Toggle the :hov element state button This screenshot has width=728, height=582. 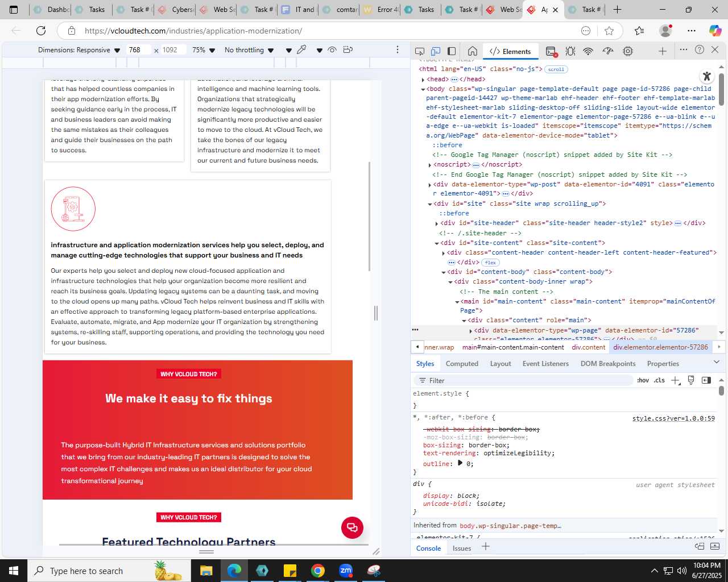(643, 380)
